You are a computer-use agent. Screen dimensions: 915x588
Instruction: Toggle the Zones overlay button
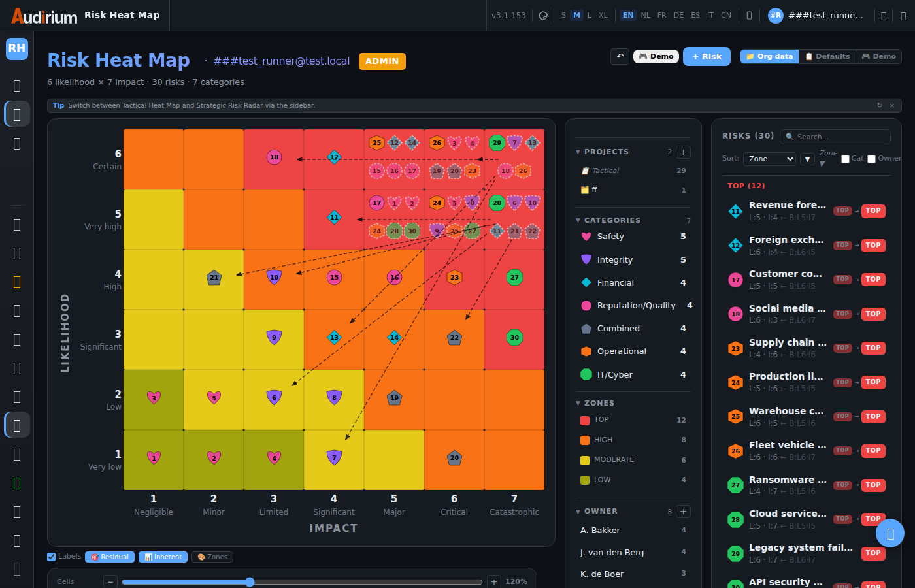[x=212, y=557]
